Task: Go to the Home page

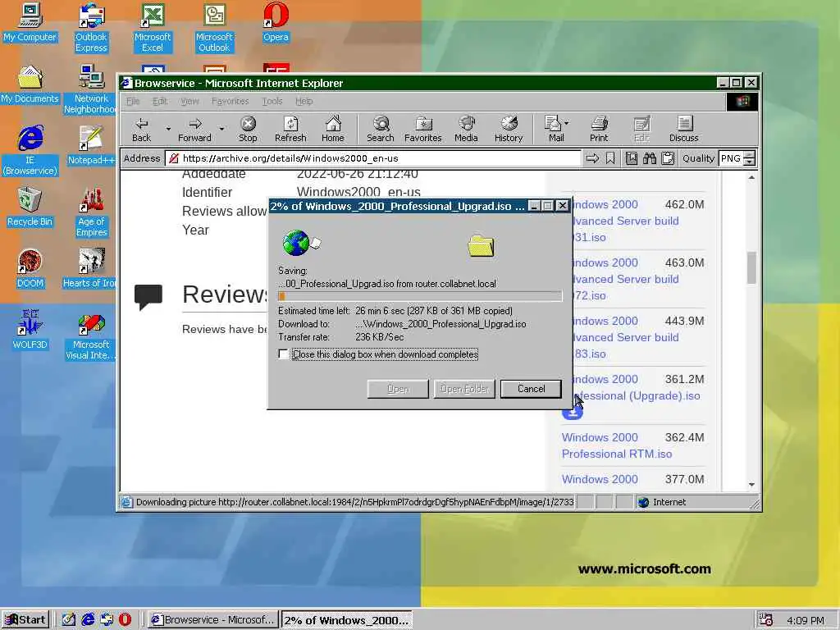Action: pos(333,130)
